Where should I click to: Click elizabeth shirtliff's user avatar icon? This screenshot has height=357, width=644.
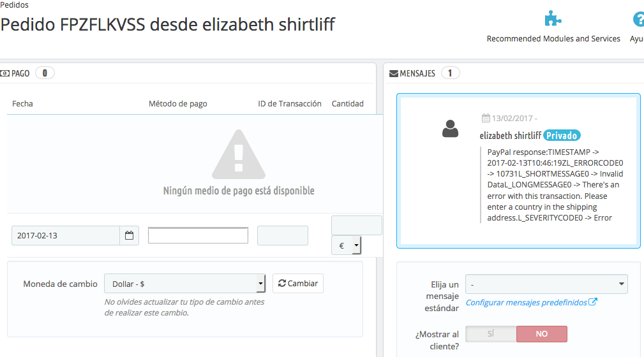coord(450,128)
